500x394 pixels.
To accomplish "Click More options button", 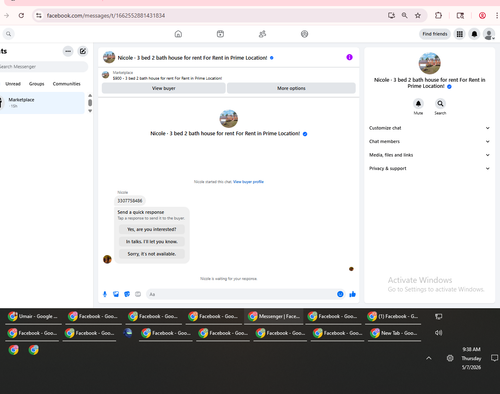I will [291, 88].
